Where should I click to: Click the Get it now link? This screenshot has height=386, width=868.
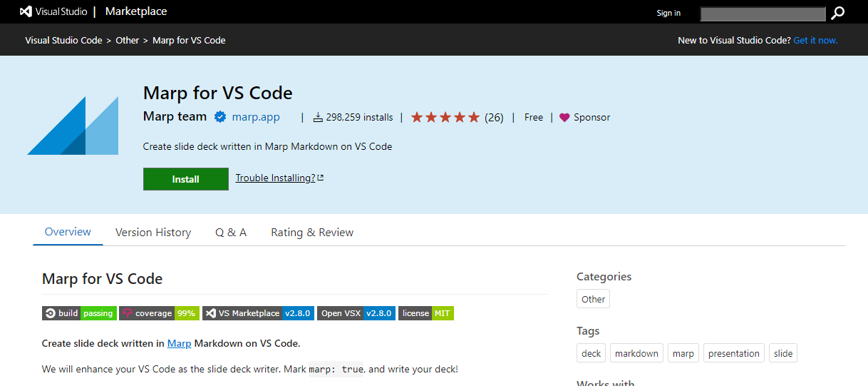pyautogui.click(x=815, y=40)
